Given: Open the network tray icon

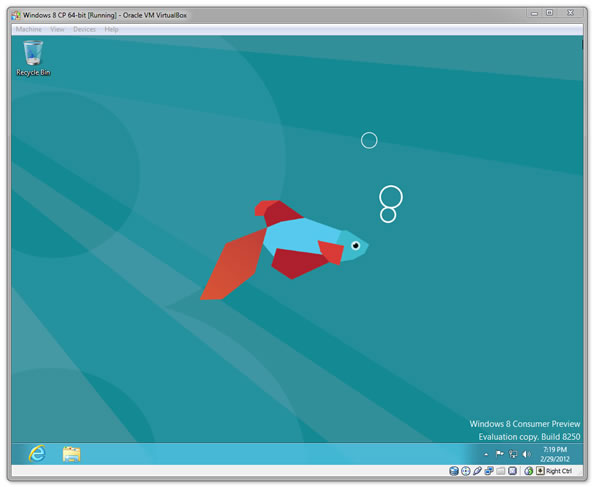Looking at the screenshot, I should (x=513, y=454).
